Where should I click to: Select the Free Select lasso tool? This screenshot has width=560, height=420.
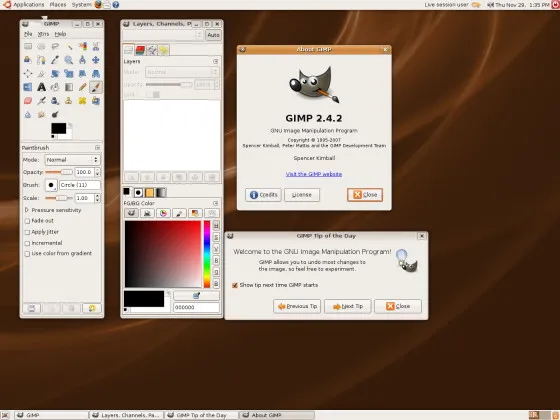[x=55, y=46]
